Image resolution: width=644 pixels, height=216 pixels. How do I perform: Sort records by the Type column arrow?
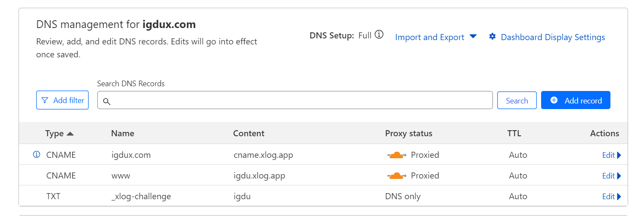tap(70, 134)
